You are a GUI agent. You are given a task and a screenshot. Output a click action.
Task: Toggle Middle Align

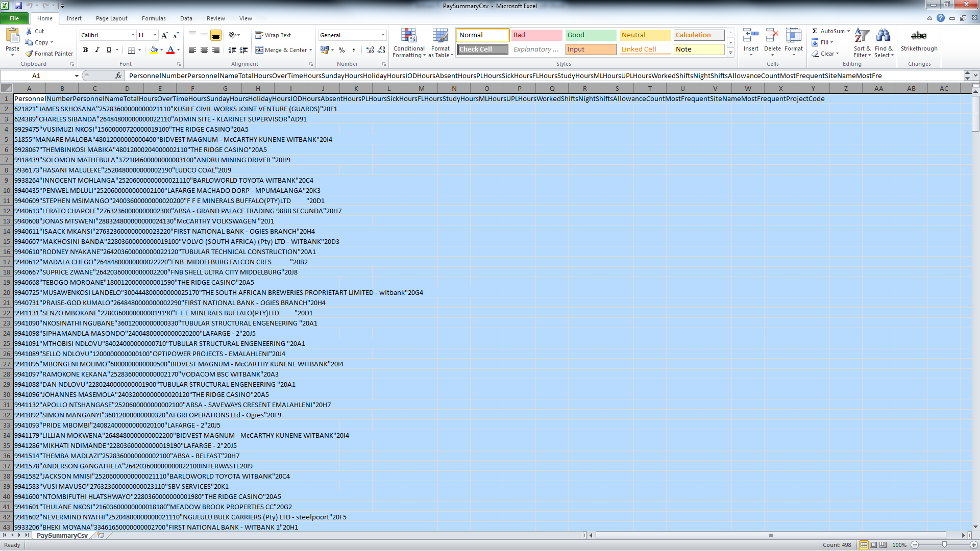[x=204, y=35]
